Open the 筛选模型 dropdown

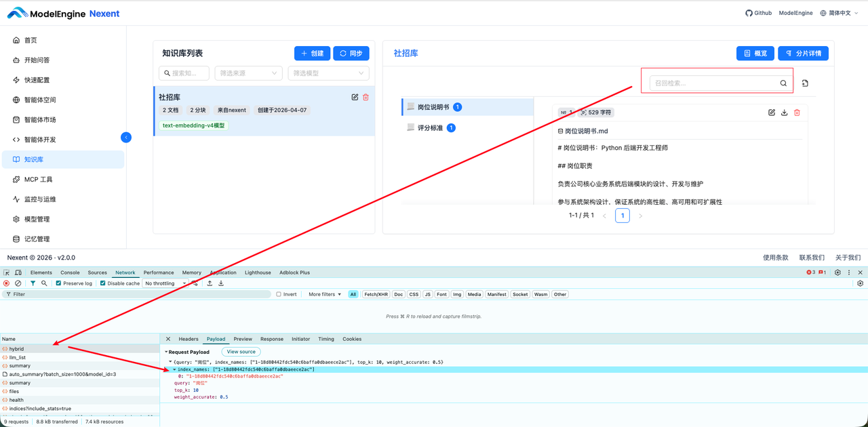(328, 73)
